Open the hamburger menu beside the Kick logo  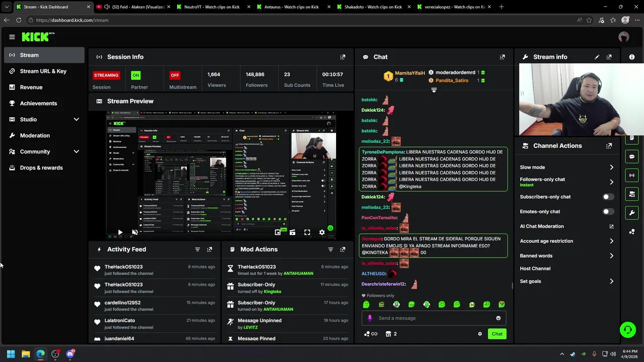point(12,37)
